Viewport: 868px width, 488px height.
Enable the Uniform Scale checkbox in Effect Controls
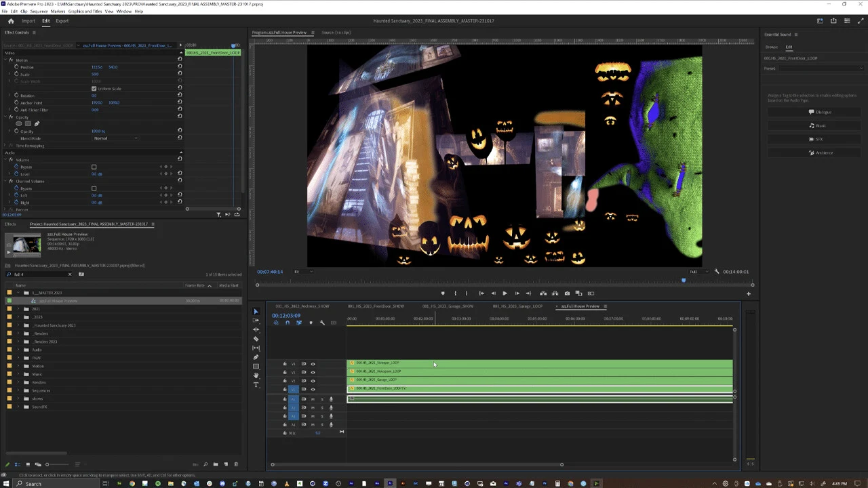[x=94, y=89]
